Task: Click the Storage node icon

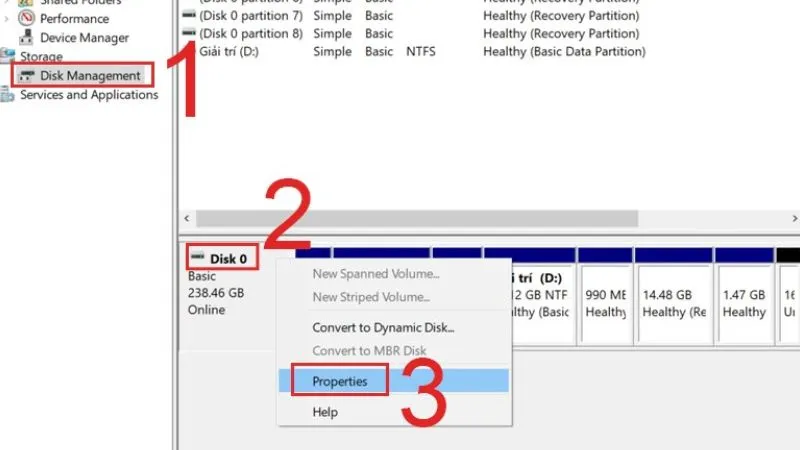Action: (9, 57)
